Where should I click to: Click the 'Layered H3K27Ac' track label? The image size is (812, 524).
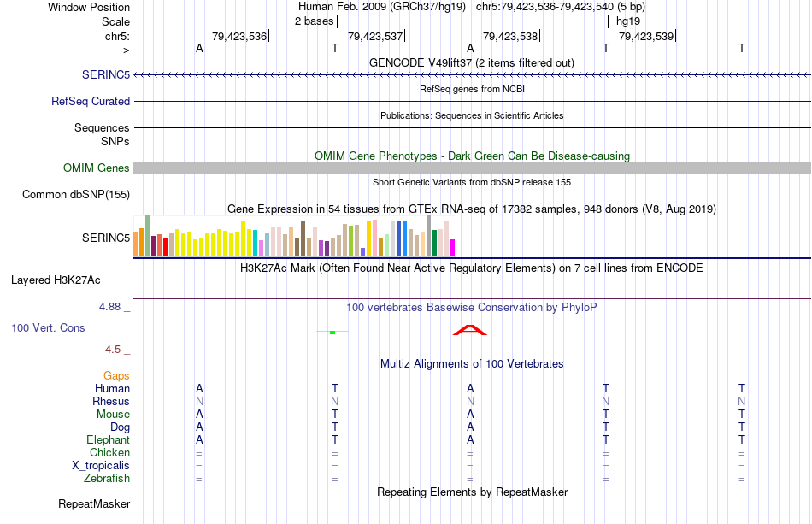click(x=56, y=280)
